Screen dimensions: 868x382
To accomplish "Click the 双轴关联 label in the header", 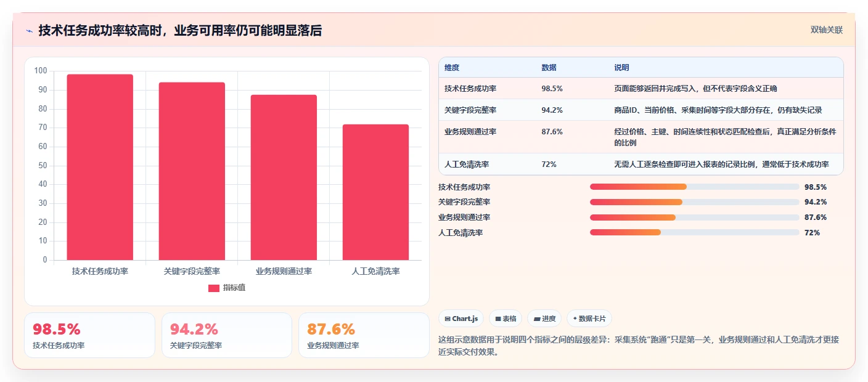I will pos(826,30).
